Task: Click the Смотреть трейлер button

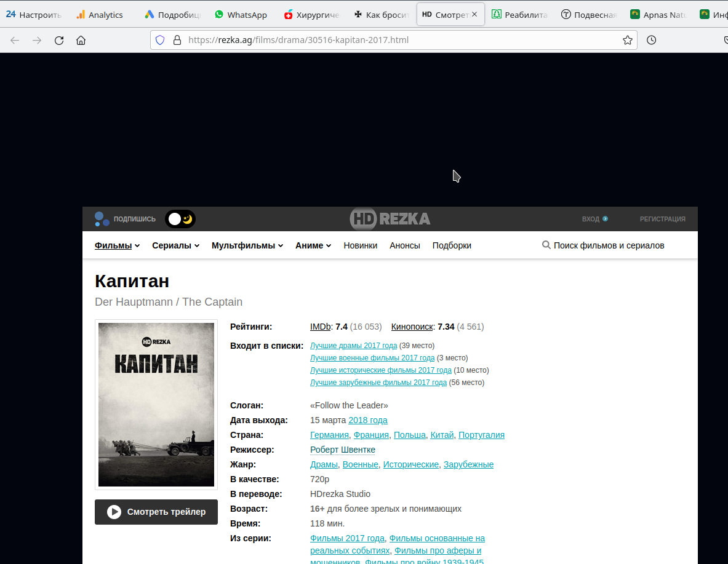Action: pos(156,512)
